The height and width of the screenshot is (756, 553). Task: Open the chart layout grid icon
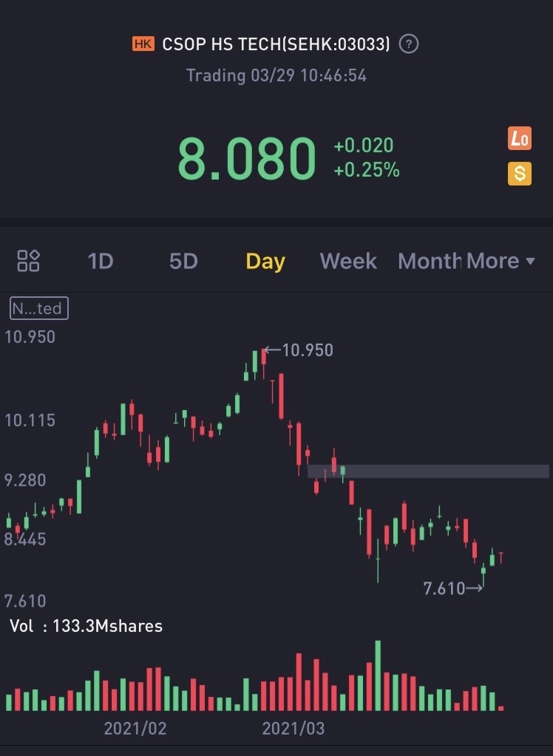(x=29, y=261)
